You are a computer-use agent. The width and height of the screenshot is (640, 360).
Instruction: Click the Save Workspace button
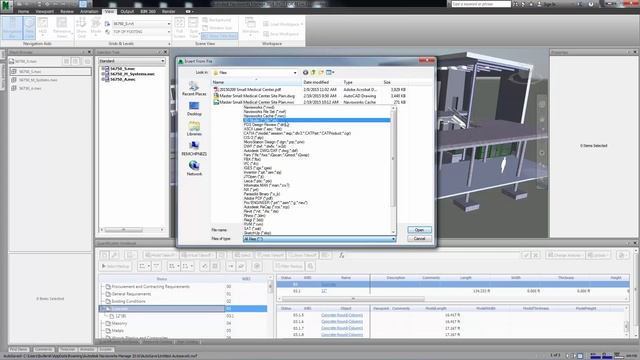[281, 34]
